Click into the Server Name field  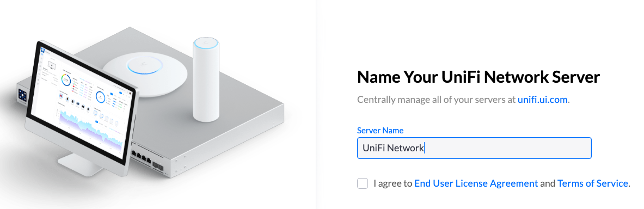tap(474, 148)
